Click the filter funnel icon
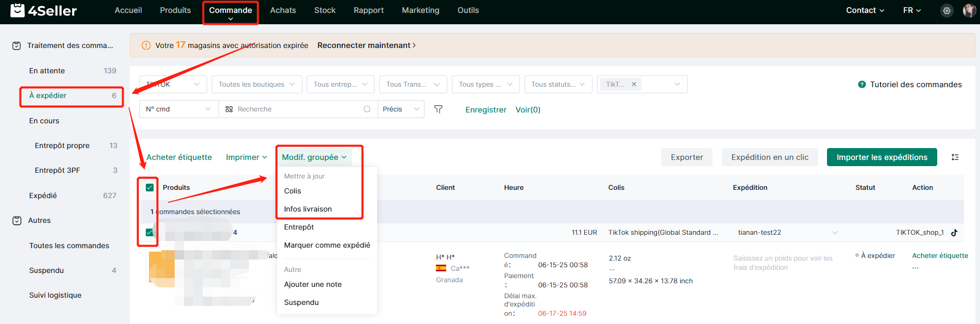The height and width of the screenshot is (324, 980). 438,109
